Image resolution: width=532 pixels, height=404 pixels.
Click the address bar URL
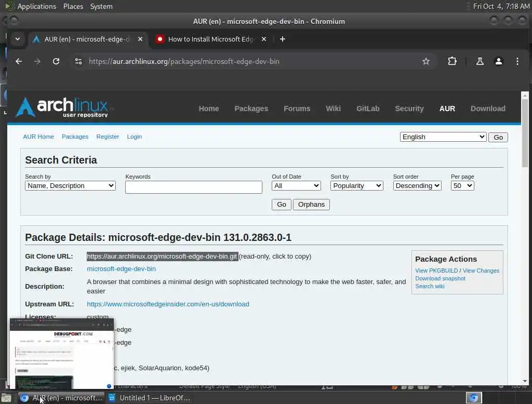[184, 61]
